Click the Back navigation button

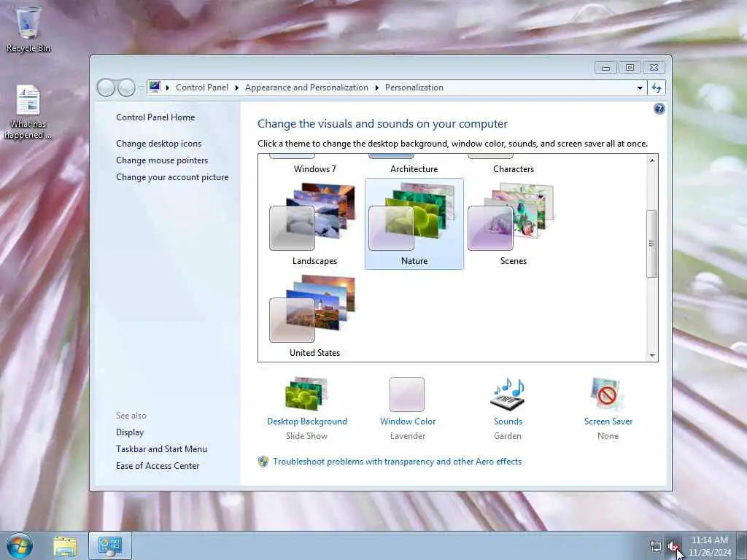pyautogui.click(x=106, y=87)
